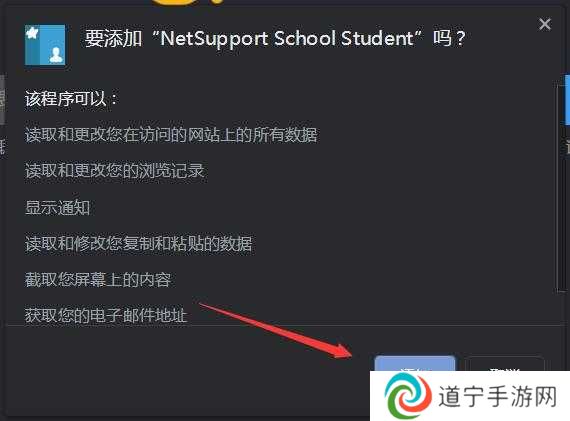570x421 pixels.
Task: Select permission 读取和更改您的浏览记录
Action: tap(115, 171)
